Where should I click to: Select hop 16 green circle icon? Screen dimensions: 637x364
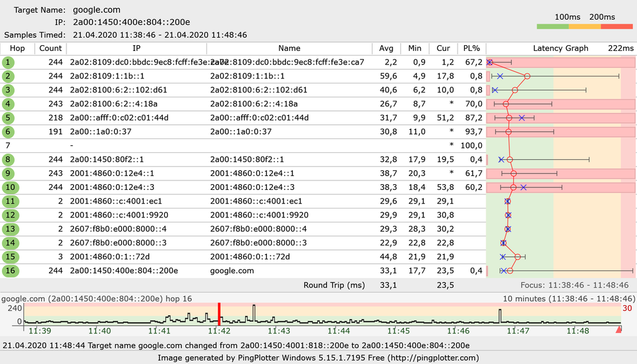(x=10, y=271)
